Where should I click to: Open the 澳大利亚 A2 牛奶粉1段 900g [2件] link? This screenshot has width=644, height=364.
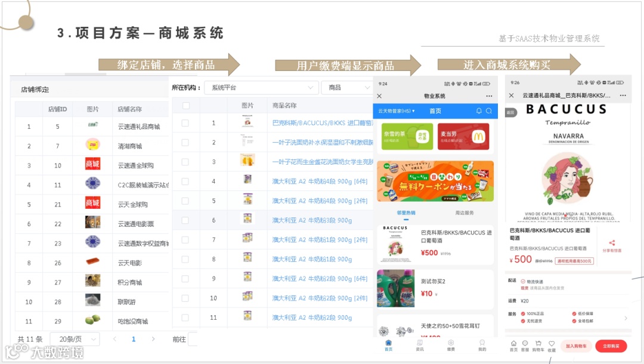320,240
